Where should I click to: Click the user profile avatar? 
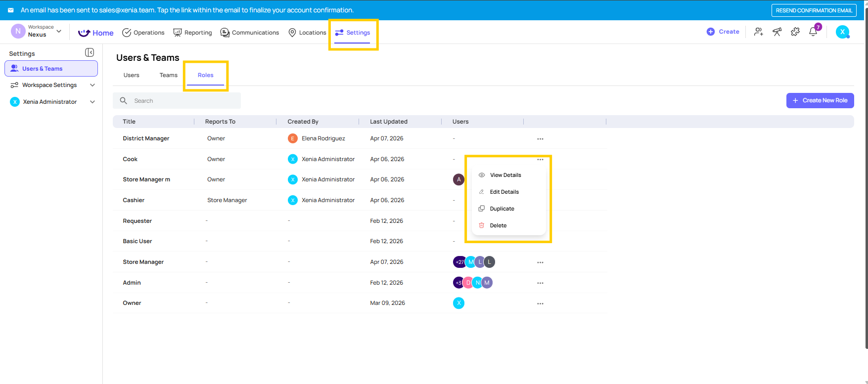pyautogui.click(x=842, y=32)
